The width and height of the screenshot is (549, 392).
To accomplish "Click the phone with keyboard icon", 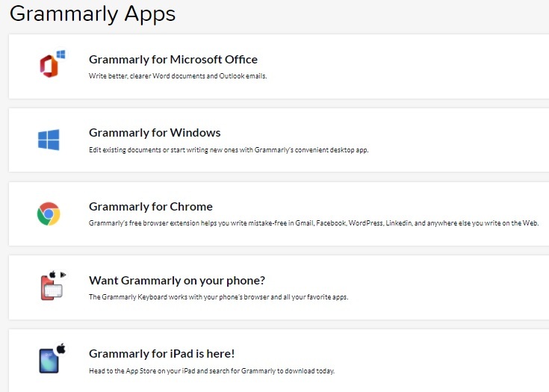I will tap(52, 287).
